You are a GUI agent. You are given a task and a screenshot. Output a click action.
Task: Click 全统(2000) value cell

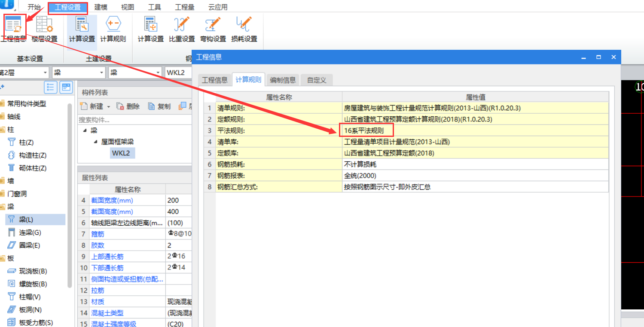pos(476,175)
